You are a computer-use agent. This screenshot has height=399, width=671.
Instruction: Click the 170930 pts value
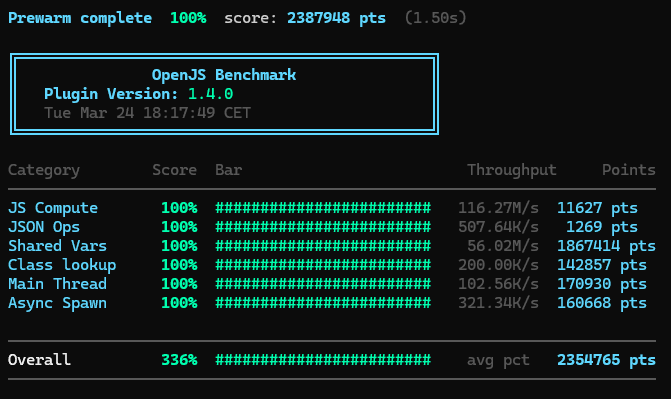point(602,285)
